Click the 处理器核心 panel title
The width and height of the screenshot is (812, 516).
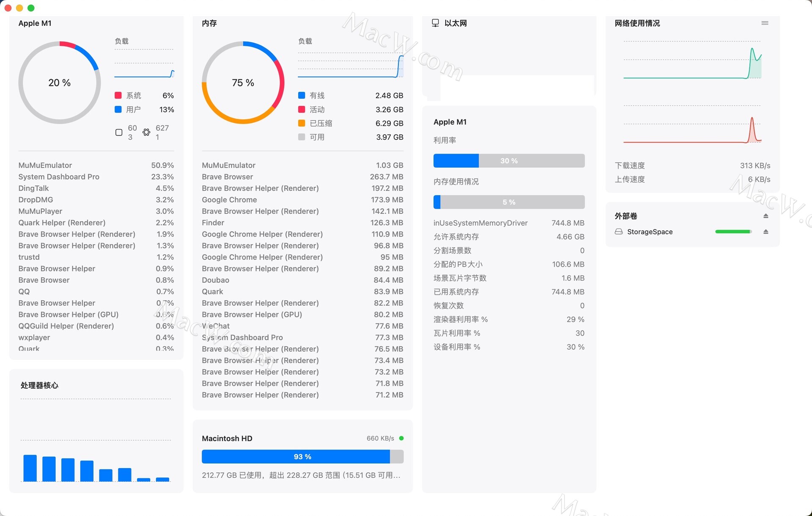coord(39,385)
